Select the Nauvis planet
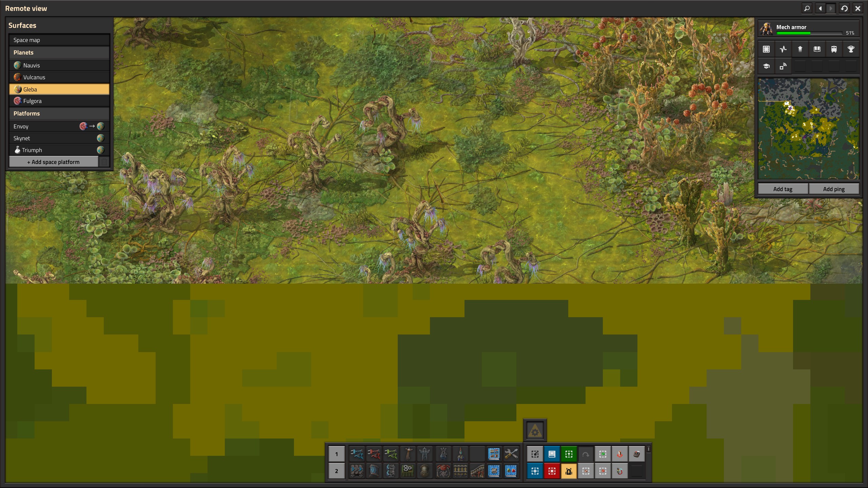Viewport: 868px width, 488px height. (59, 65)
